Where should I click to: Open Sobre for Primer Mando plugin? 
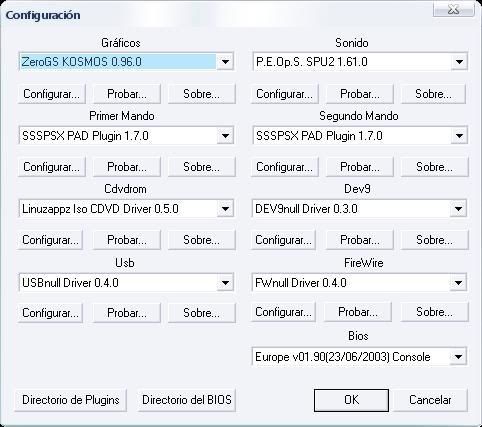[x=202, y=167]
